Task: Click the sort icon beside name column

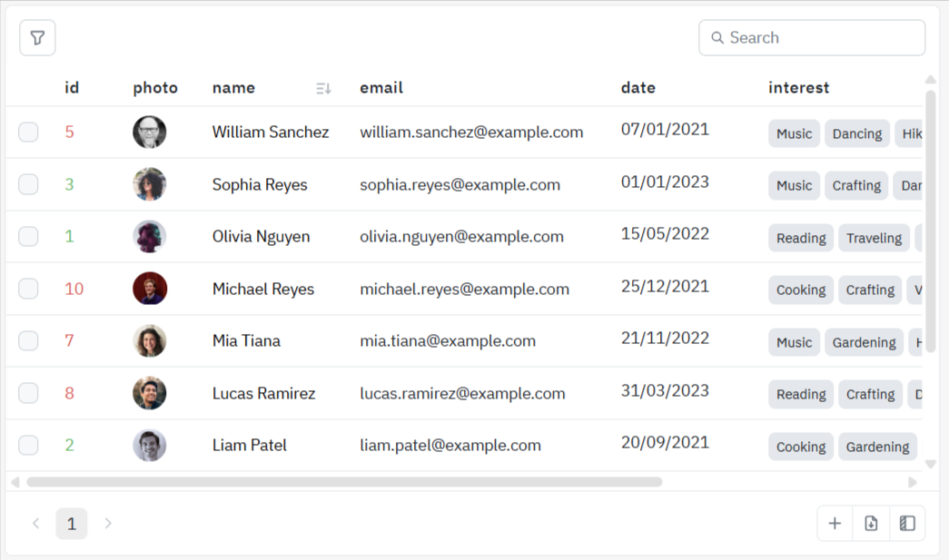Action: pyautogui.click(x=323, y=88)
